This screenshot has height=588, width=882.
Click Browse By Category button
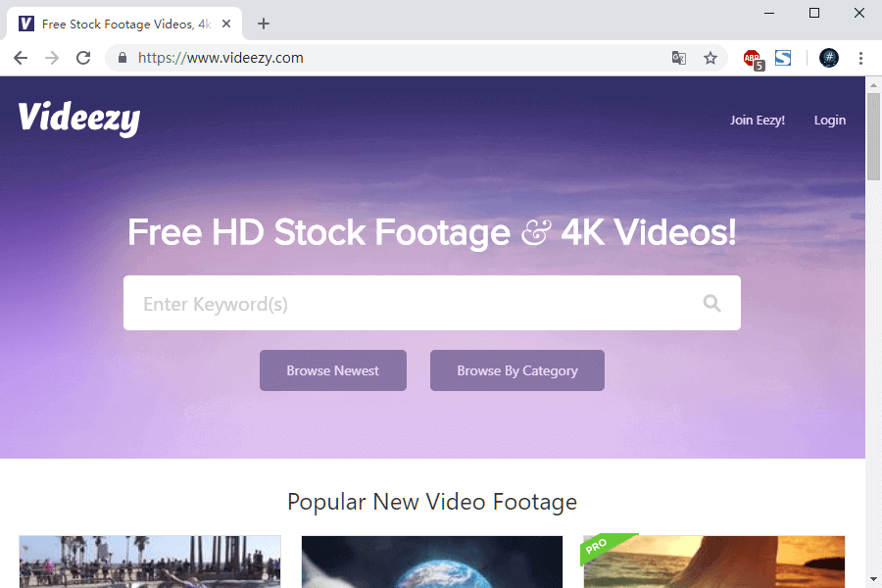[516, 370]
